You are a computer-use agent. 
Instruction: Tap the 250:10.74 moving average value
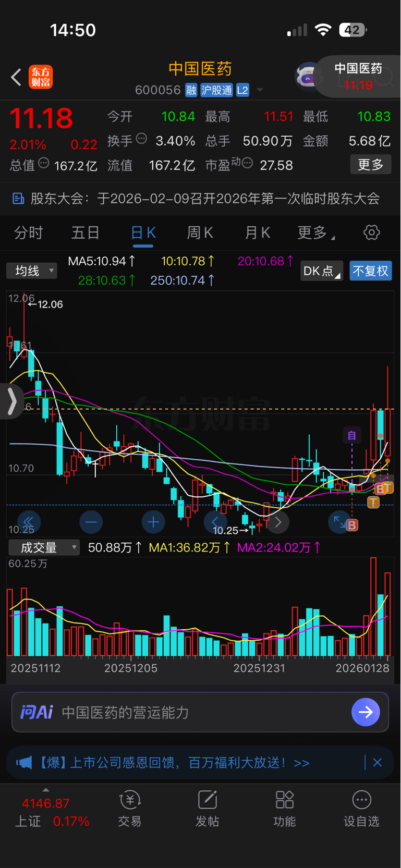point(183,280)
